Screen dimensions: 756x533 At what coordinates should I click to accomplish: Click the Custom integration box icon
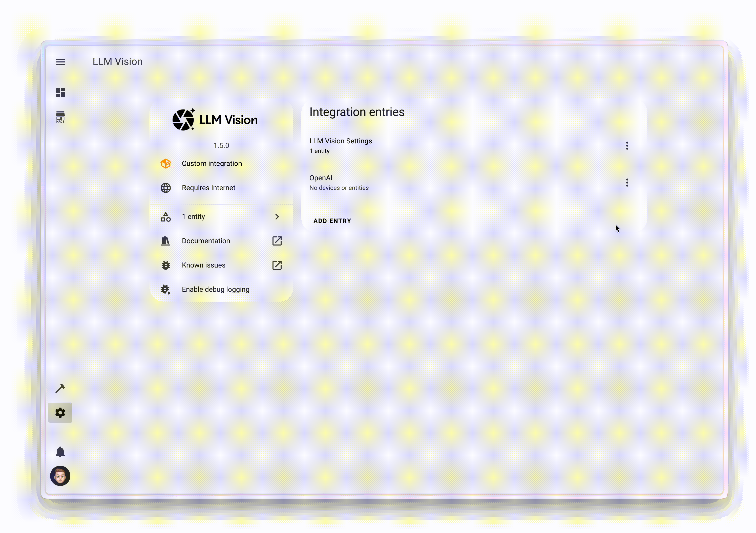166,164
